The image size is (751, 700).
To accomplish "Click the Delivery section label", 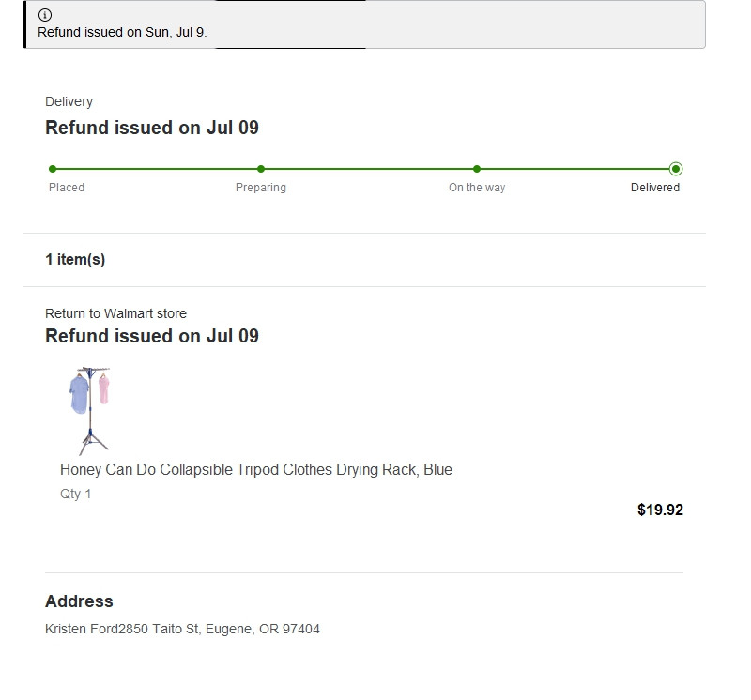I will [x=69, y=101].
